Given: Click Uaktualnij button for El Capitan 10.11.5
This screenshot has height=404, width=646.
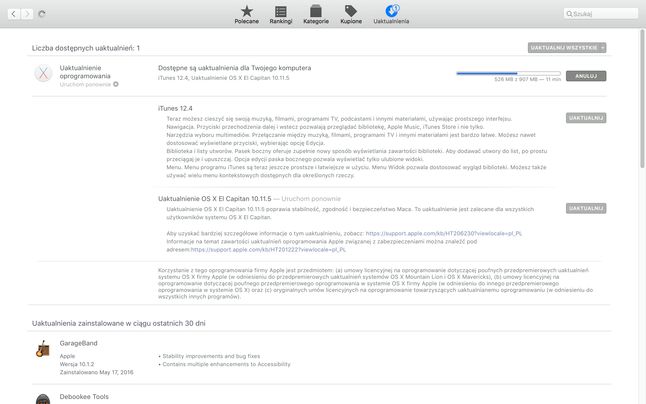Looking at the screenshot, I should pyautogui.click(x=586, y=208).
